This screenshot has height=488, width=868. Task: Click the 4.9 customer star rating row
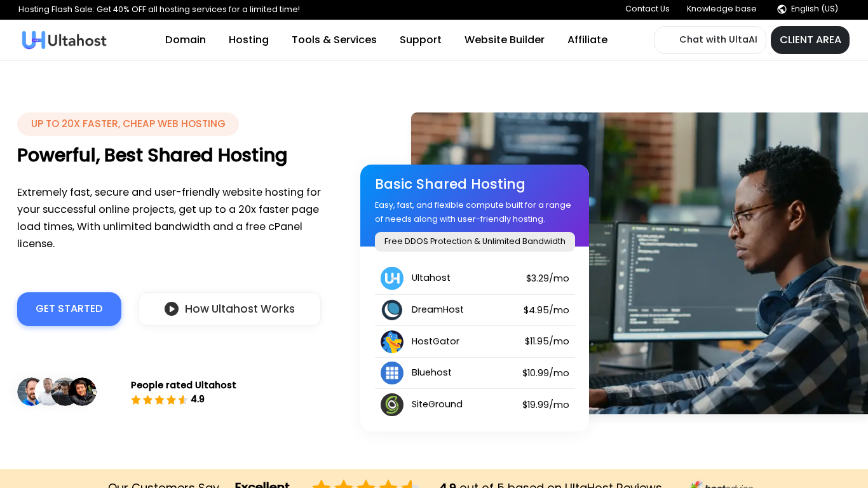(167, 399)
